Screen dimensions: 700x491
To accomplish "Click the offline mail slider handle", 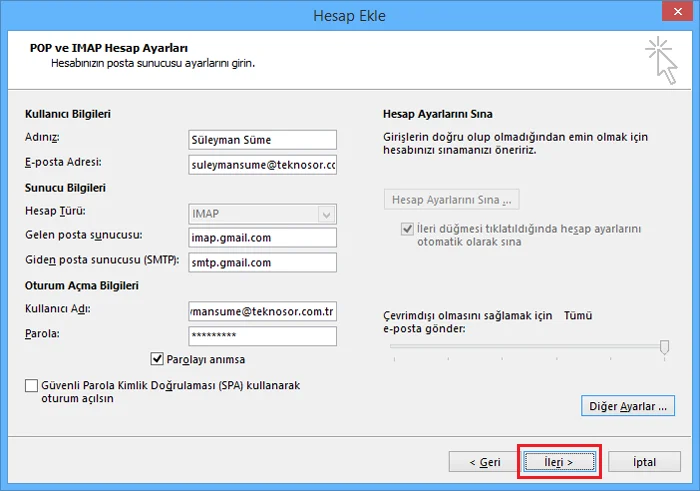I will tap(664, 346).
